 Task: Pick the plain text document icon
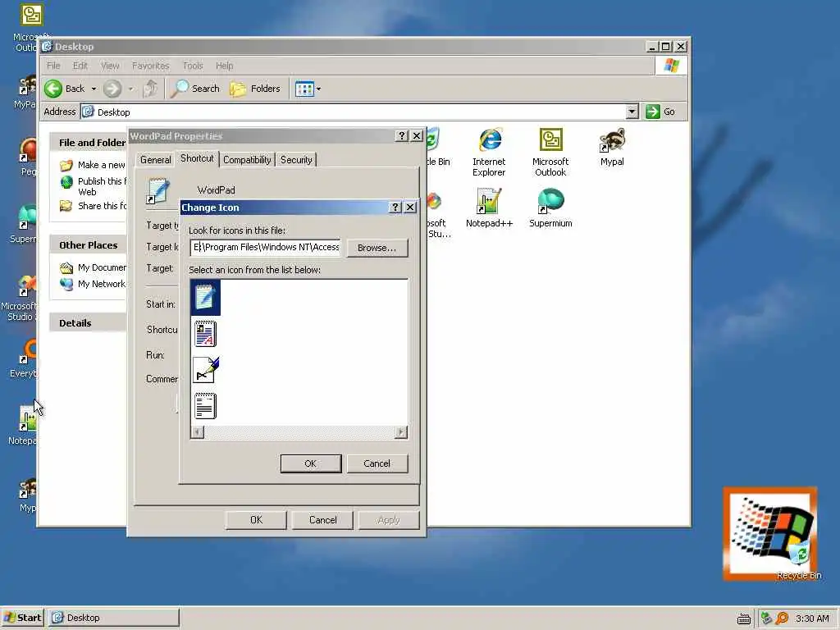point(205,405)
